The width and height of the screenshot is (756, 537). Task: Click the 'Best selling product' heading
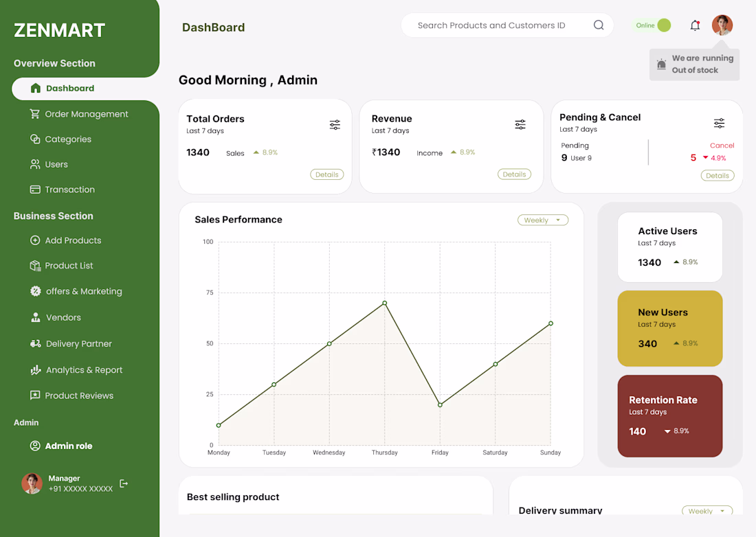click(x=233, y=497)
